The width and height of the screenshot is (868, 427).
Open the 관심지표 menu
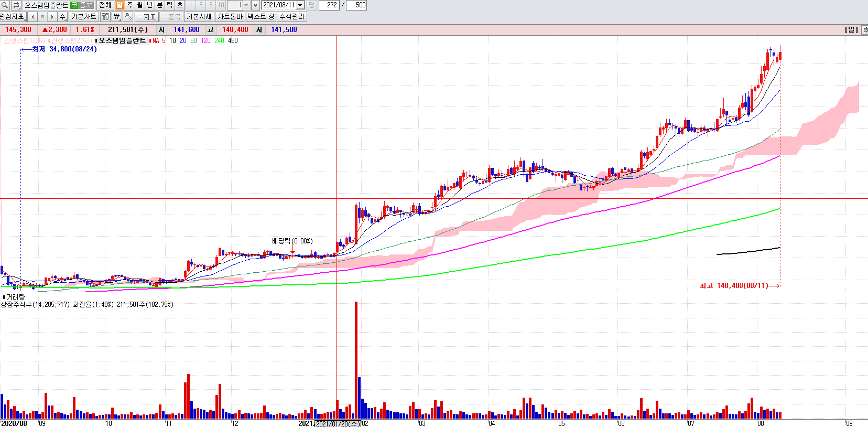13,17
